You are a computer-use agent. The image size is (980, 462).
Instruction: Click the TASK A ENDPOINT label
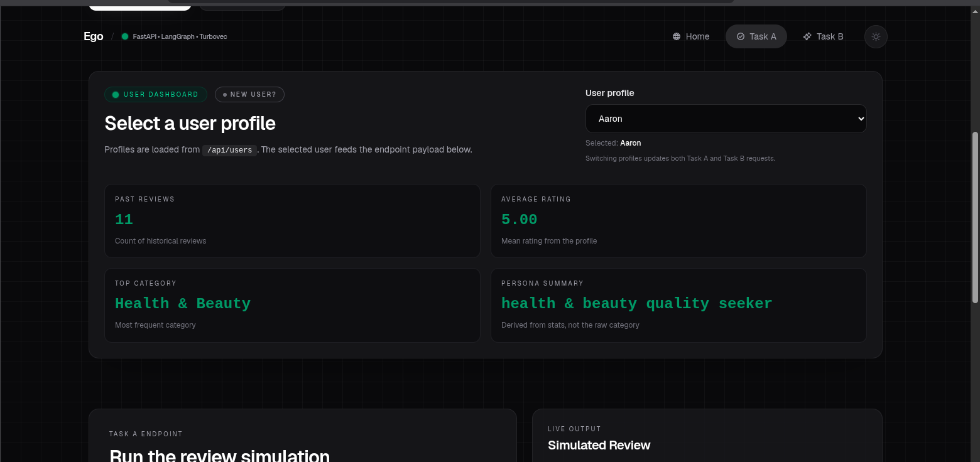pyautogui.click(x=146, y=434)
